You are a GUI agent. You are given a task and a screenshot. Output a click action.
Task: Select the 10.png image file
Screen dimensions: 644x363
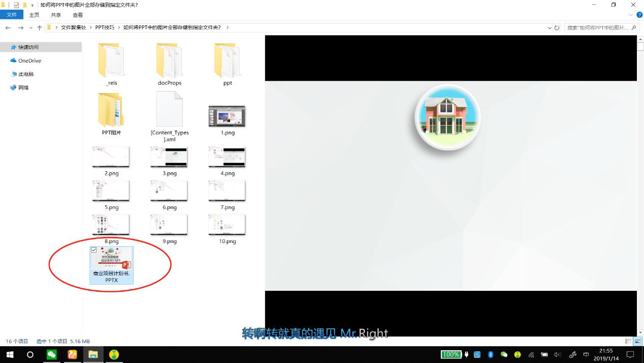(227, 229)
